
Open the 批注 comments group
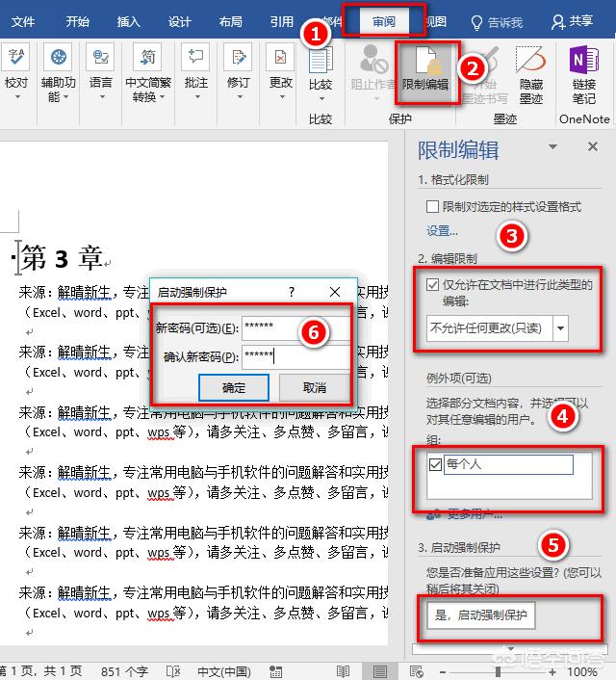[x=196, y=71]
